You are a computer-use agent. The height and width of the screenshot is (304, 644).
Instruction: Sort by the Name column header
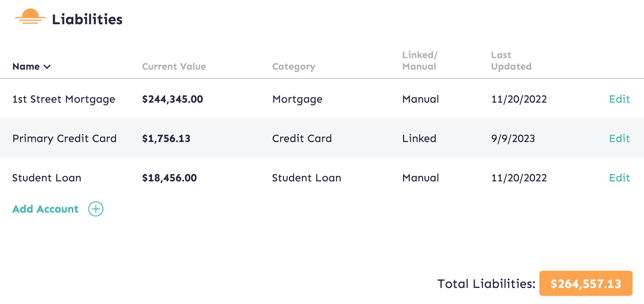click(26, 67)
